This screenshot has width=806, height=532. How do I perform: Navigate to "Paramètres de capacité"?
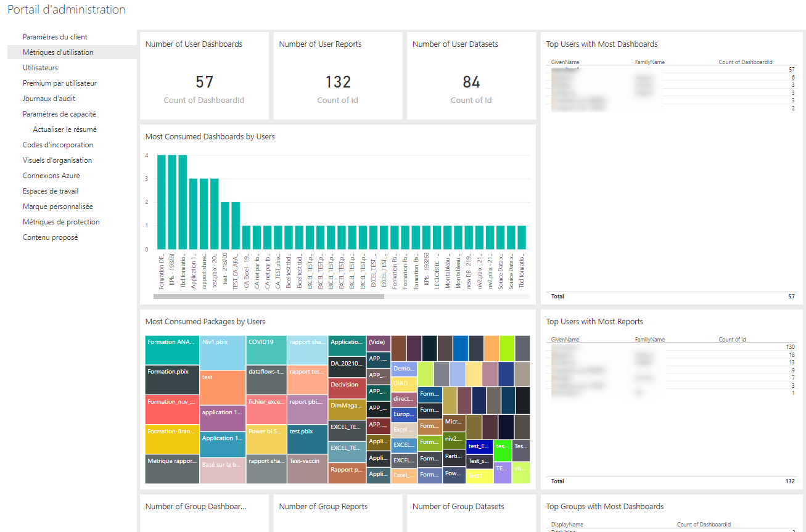pos(58,113)
